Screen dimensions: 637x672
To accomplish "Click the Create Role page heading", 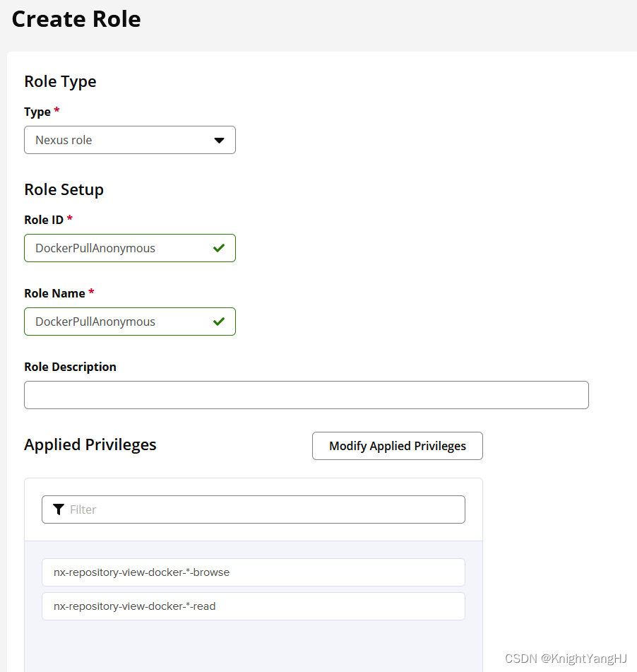I will pos(76,19).
